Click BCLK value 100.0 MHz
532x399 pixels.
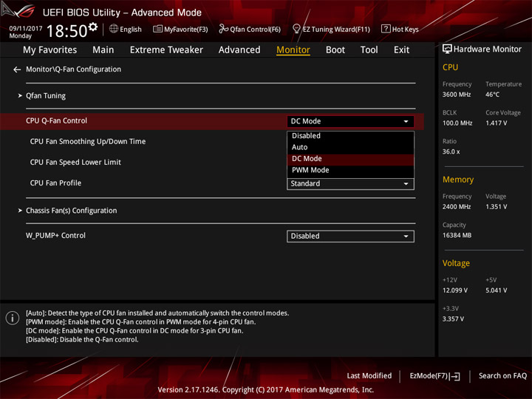pos(457,123)
